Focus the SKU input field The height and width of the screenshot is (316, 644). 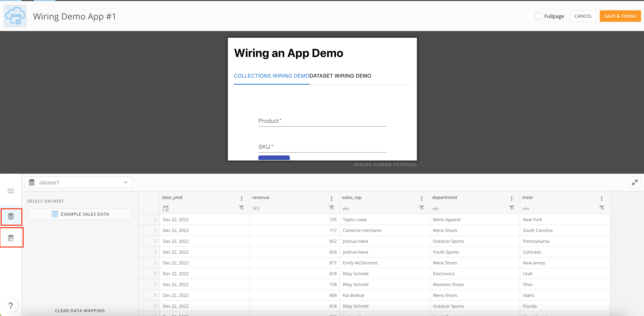click(x=322, y=147)
